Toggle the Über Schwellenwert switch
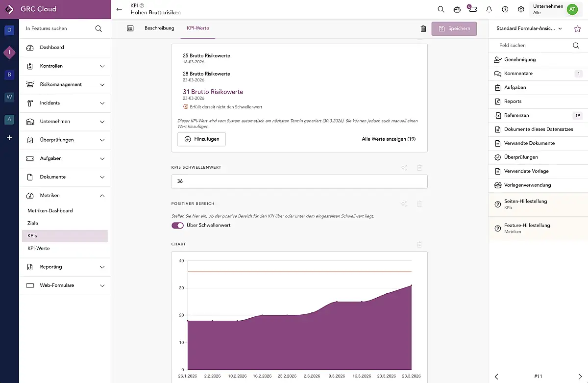This screenshot has height=383, width=588. tap(177, 226)
